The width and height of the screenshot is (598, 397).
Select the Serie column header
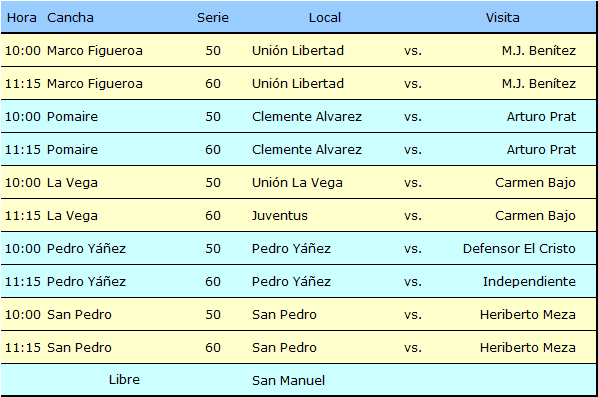click(x=213, y=18)
